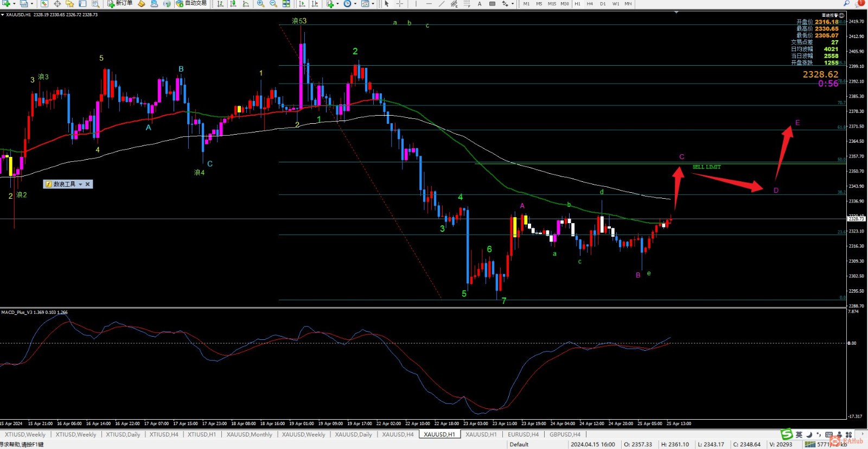Draw a vertical line

click(416, 4)
